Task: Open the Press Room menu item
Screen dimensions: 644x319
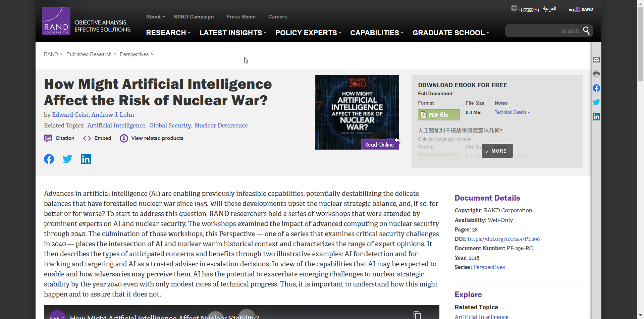Action: pyautogui.click(x=241, y=17)
